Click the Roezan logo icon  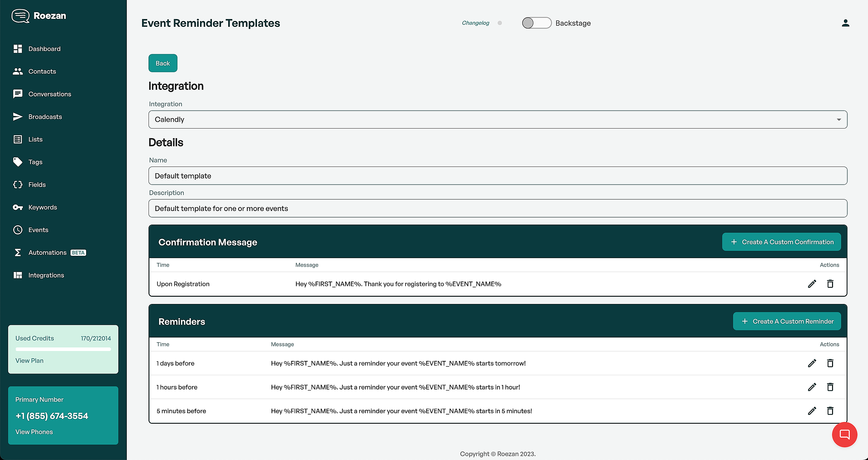click(x=20, y=16)
